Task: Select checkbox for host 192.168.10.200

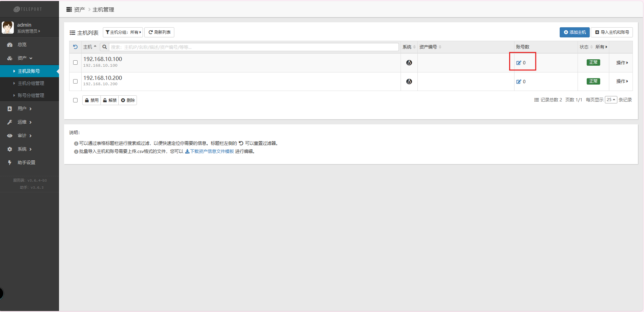Action: point(75,82)
